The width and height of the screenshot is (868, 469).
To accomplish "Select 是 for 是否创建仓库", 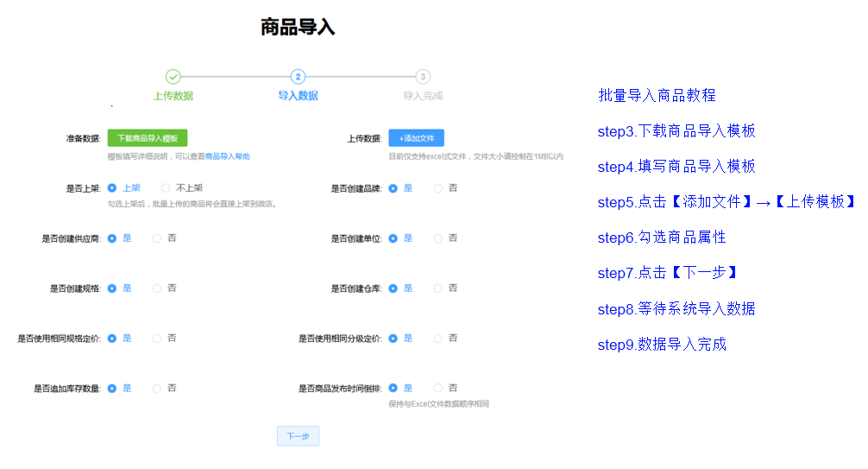I will pos(393,288).
